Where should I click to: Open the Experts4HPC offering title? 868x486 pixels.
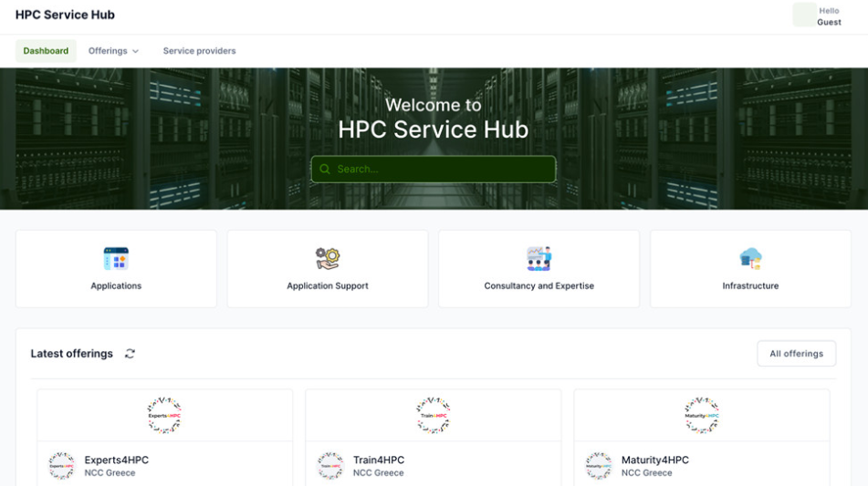(116, 460)
